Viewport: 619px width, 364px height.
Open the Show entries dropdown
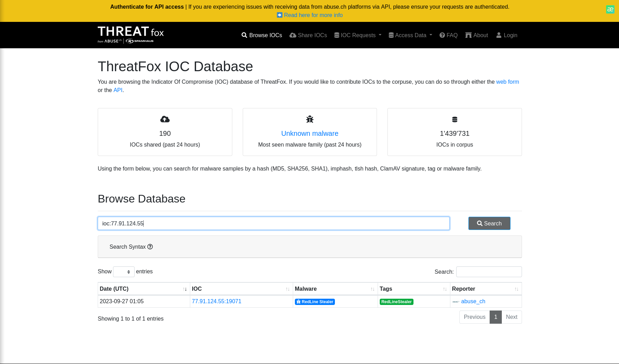click(124, 272)
